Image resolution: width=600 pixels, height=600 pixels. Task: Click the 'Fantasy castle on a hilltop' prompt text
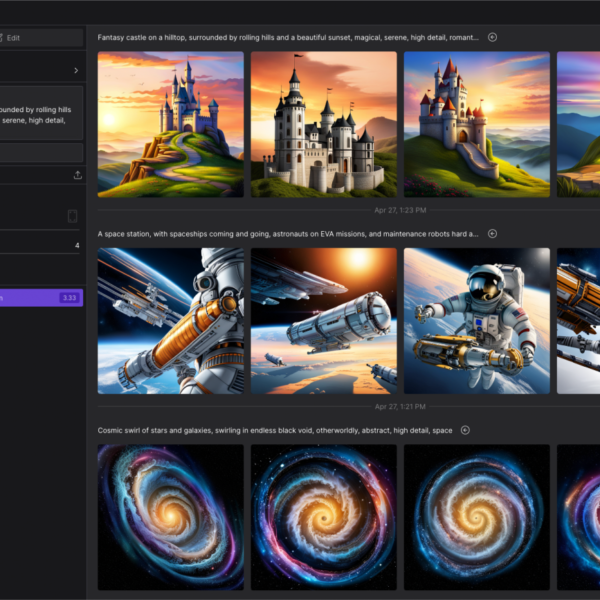288,38
